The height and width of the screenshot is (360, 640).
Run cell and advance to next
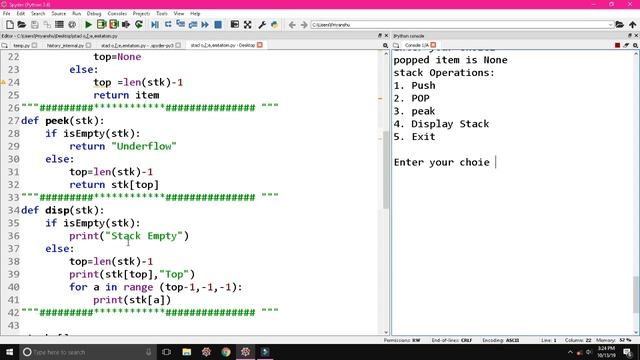pyautogui.click(x=113, y=24)
